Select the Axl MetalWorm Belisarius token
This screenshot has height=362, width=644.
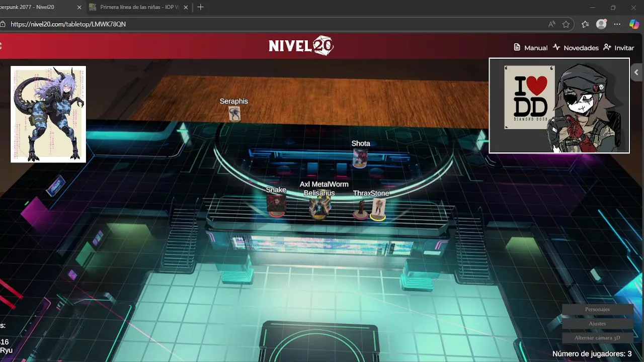[319, 208]
